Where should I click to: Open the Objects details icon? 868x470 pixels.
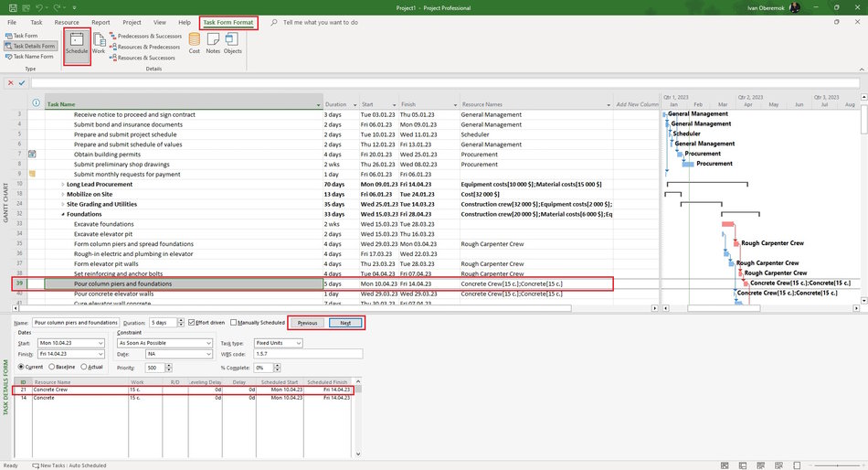(x=232, y=43)
